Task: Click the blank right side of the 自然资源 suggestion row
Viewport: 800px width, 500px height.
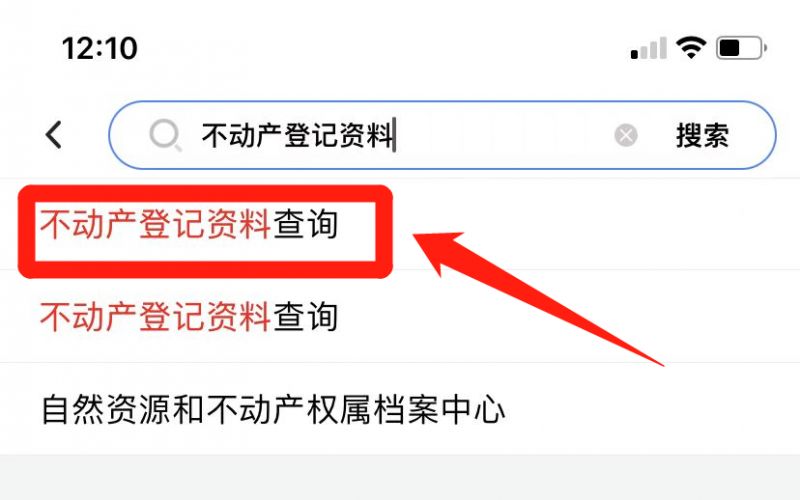Action: point(653,409)
